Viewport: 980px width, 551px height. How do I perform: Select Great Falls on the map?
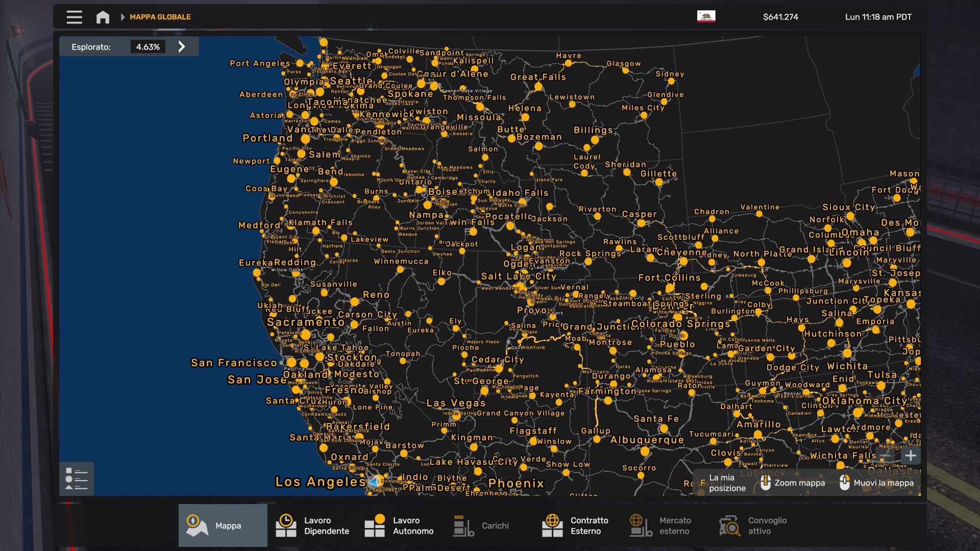(538, 77)
